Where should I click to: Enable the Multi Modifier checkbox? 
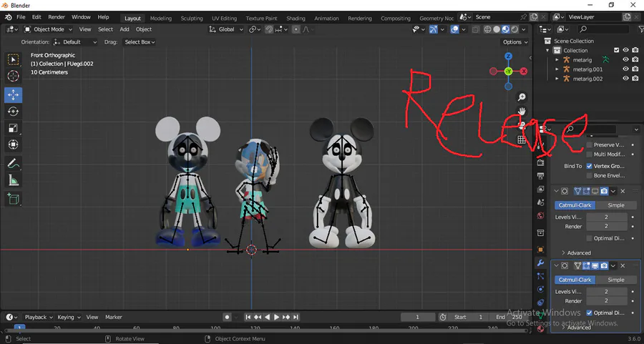pyautogui.click(x=590, y=154)
